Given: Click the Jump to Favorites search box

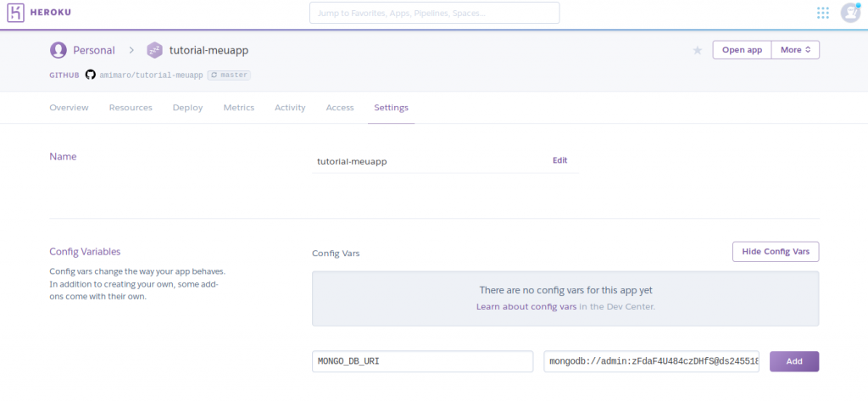Looking at the screenshot, I should click(434, 13).
